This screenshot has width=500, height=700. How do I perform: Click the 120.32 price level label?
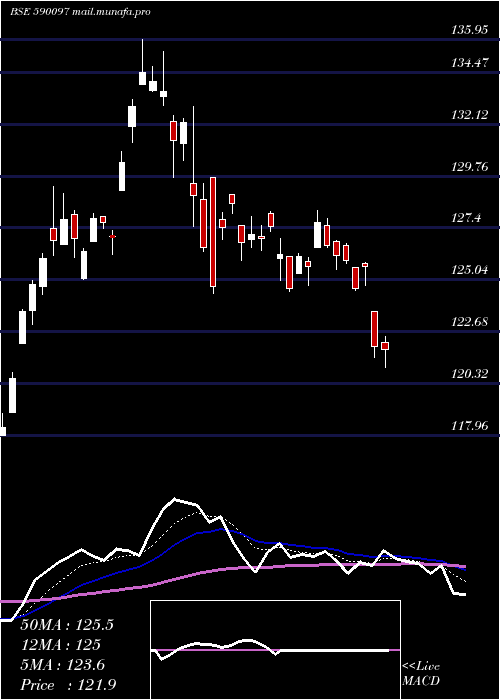[470, 374]
